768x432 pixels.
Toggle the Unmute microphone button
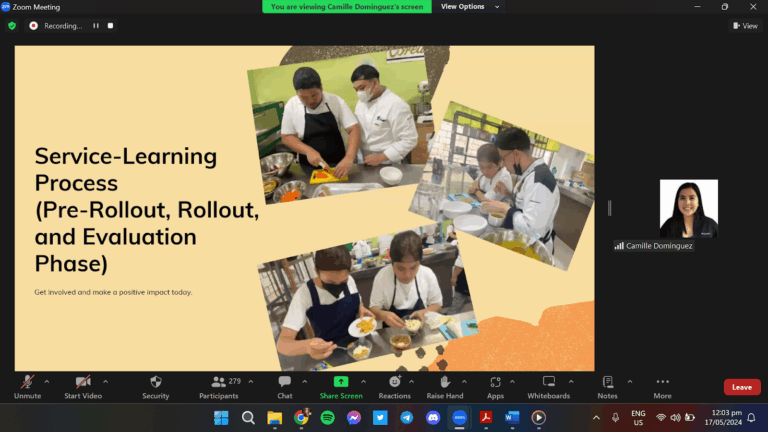pos(27,386)
